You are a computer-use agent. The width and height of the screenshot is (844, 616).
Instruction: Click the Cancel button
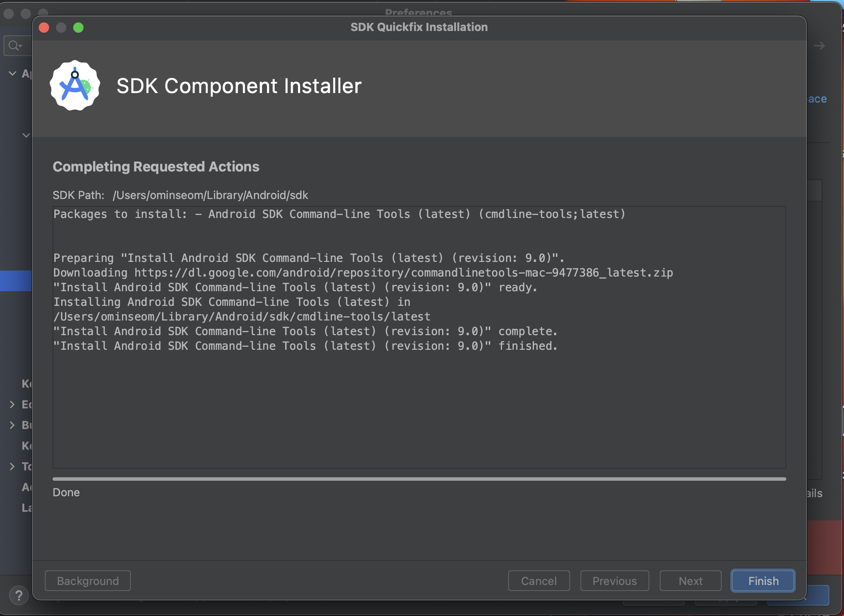click(x=539, y=581)
